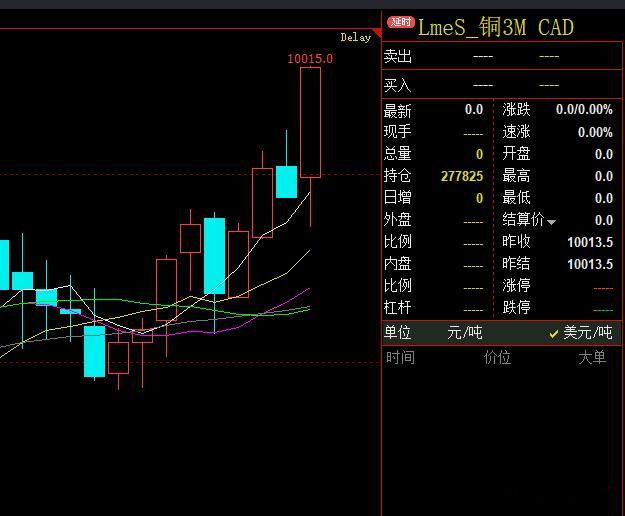Click the 杠杆 label
The width and height of the screenshot is (625, 516).
click(x=397, y=307)
